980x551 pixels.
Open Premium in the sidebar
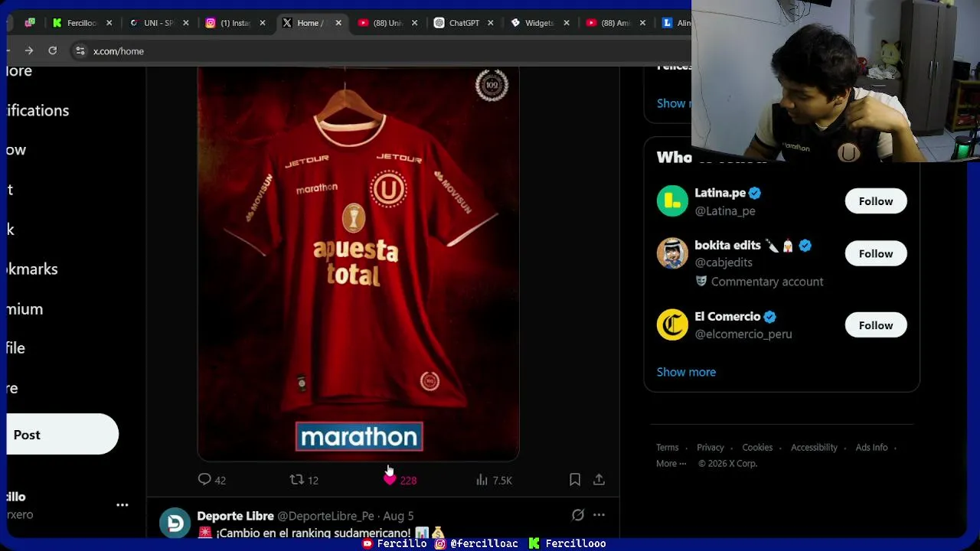click(25, 309)
